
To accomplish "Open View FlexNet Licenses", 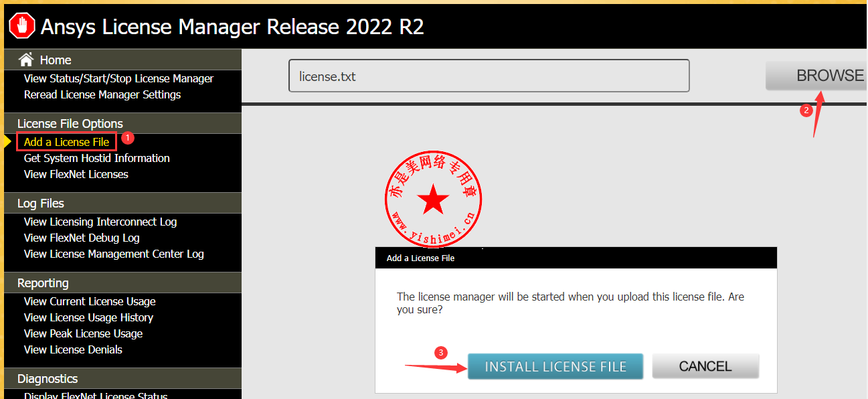I will click(x=76, y=174).
